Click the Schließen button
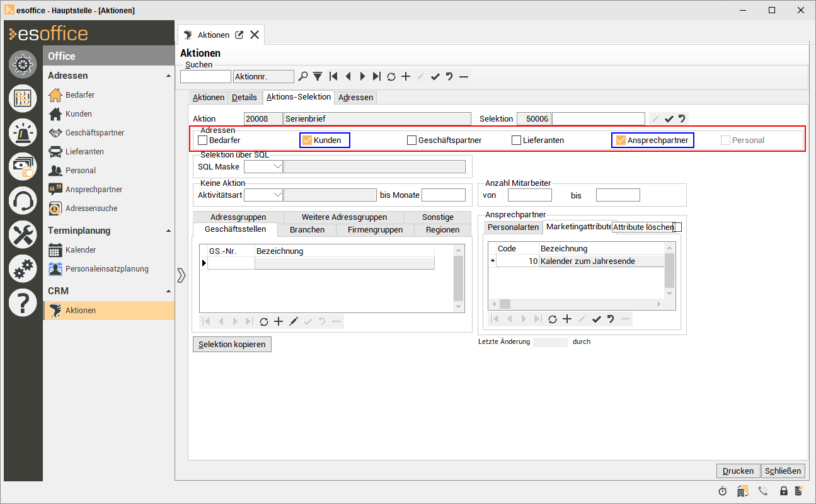This screenshot has height=504, width=816. [x=783, y=471]
